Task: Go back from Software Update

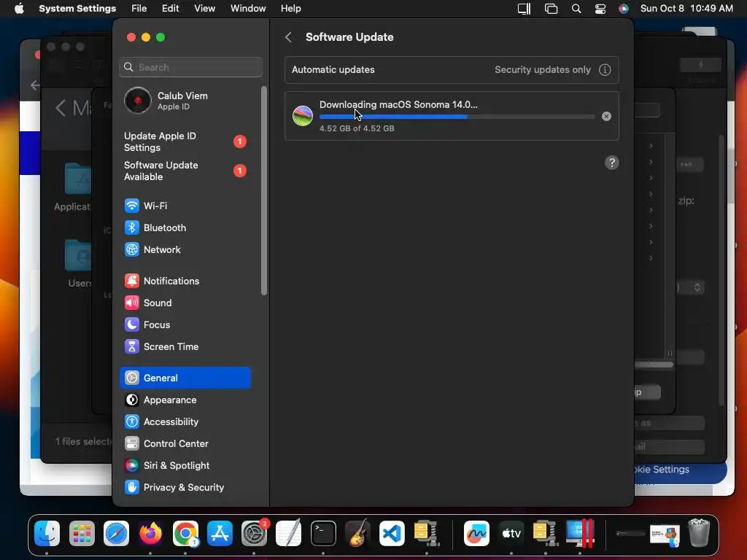Action: click(x=288, y=37)
